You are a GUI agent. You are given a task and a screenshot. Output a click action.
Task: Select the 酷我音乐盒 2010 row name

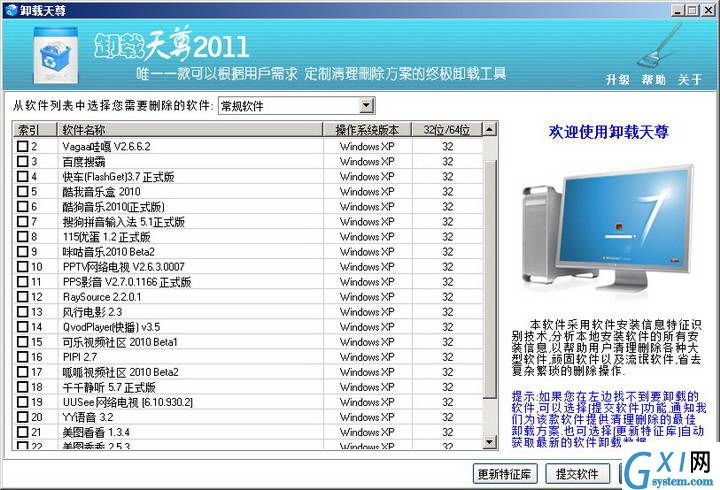[x=101, y=191]
